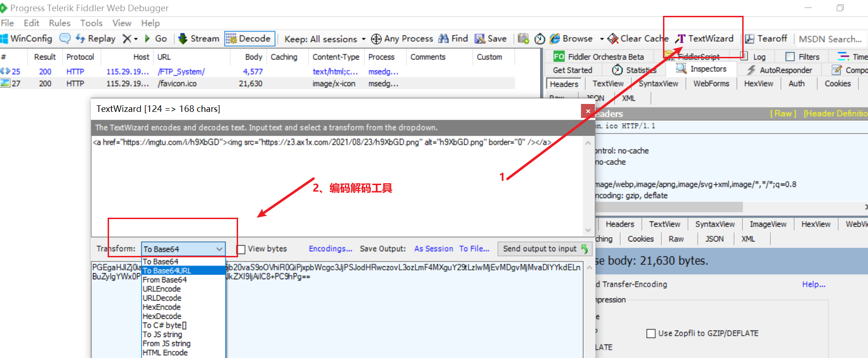Click the Any Process target icon
Viewport: 868px width, 358px height.
[376, 39]
